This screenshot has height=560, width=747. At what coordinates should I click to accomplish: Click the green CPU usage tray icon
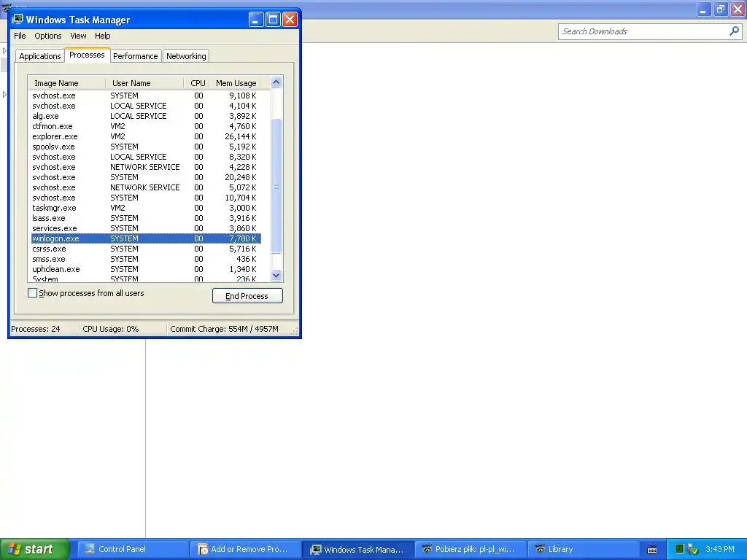(680, 549)
